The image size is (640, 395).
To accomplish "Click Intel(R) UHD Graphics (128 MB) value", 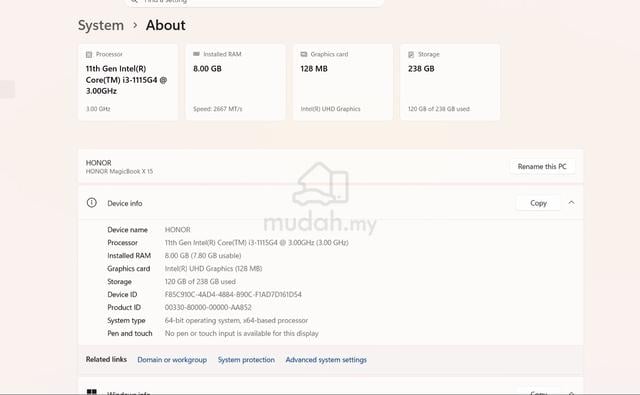I will pos(213,269).
